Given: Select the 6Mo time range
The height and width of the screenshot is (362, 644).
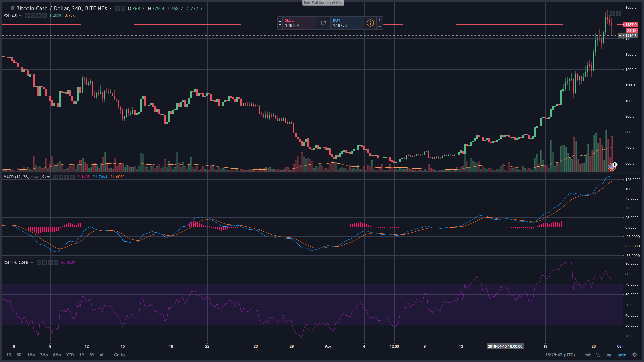Looking at the screenshot, I should (x=57, y=355).
